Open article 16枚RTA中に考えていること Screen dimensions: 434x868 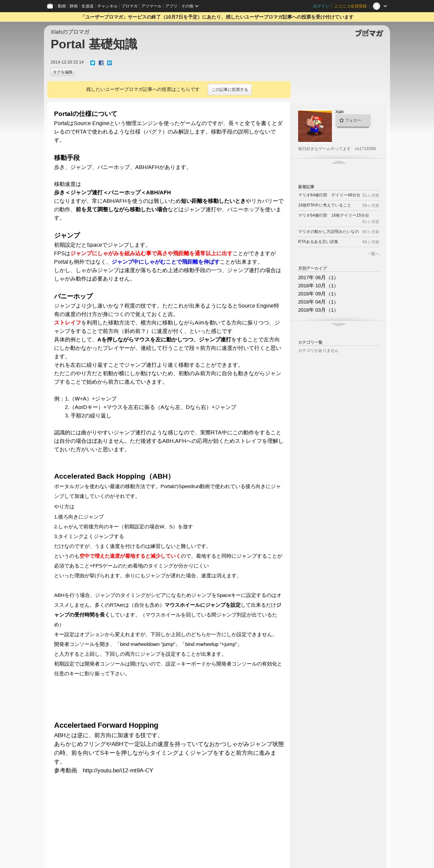coord(324,205)
